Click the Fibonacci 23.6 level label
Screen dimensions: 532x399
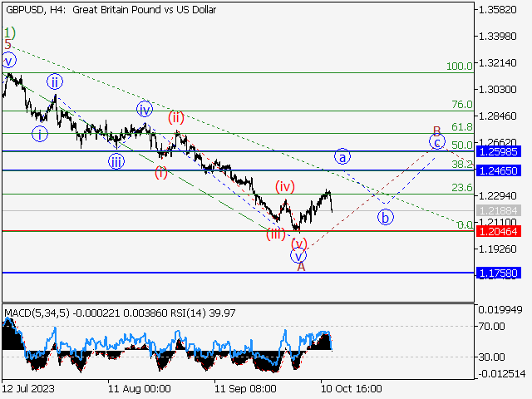coord(462,187)
